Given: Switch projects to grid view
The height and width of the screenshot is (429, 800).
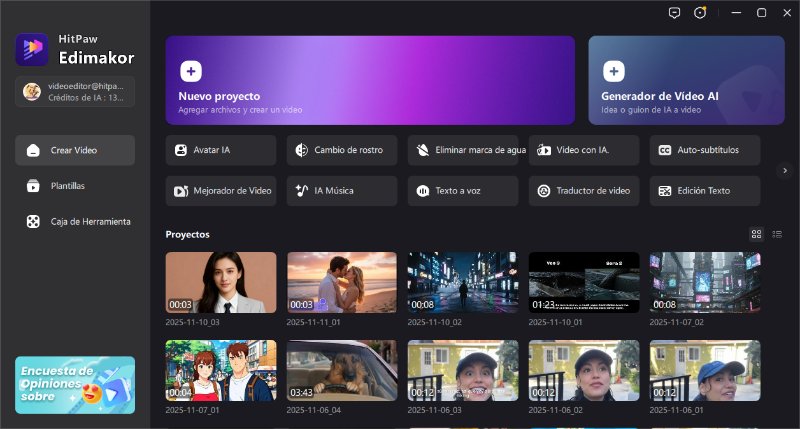Looking at the screenshot, I should 756,234.
